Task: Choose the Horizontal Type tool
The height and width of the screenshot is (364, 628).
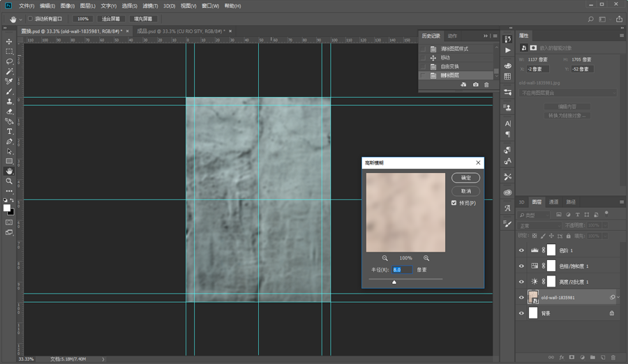Action: click(x=10, y=131)
